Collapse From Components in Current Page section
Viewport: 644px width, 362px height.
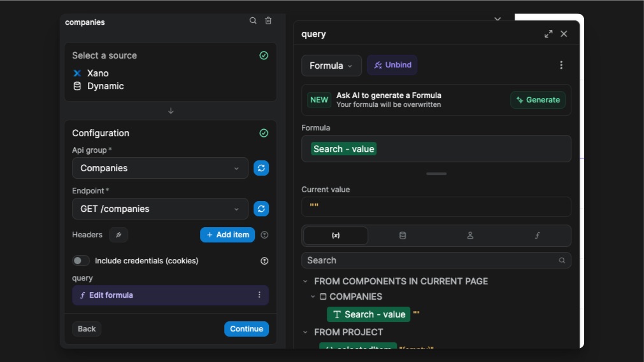coord(305,281)
